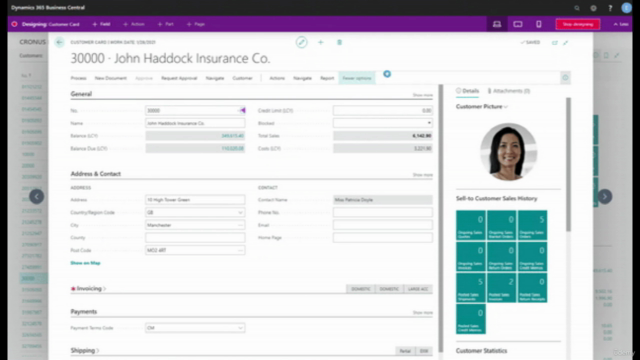
Task: Go to next slide arrow
Action: click(x=605, y=197)
